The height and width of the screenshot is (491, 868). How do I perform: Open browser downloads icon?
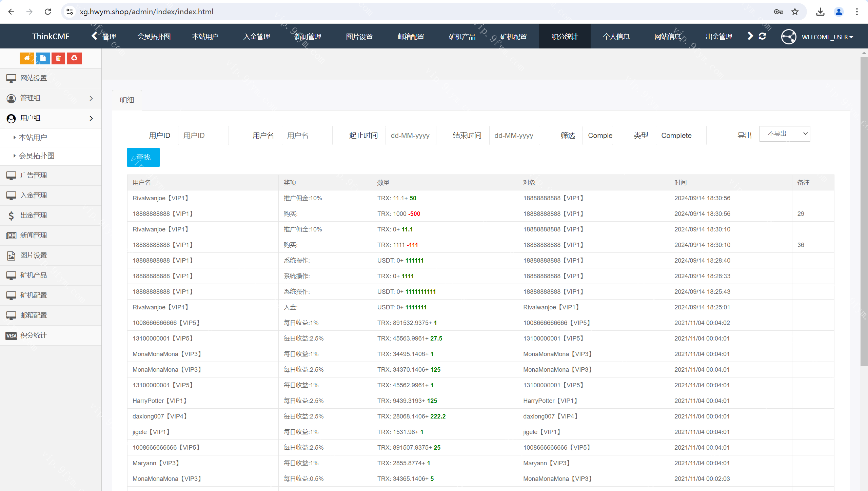820,12
